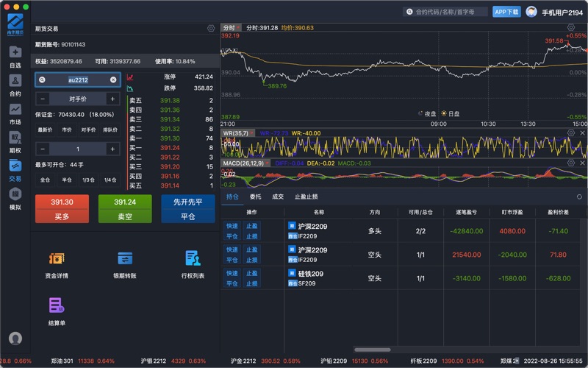
Task: Switch to the 委托 orders tab
Action: pos(255,197)
